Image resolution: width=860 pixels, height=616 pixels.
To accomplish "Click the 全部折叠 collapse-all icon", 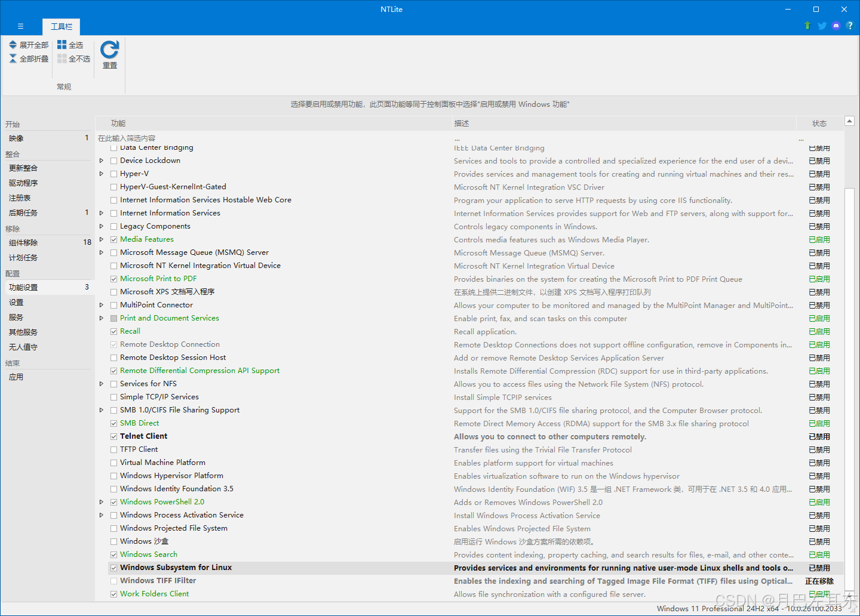I will (x=13, y=58).
